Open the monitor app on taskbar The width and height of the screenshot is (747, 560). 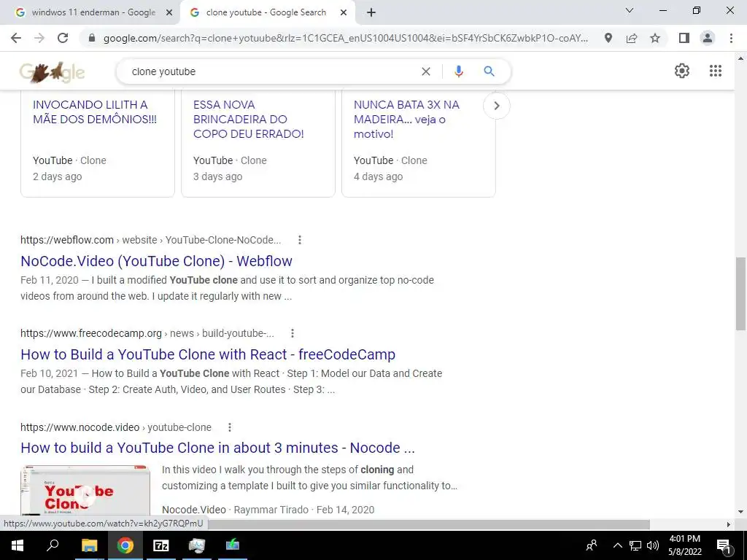click(x=197, y=545)
